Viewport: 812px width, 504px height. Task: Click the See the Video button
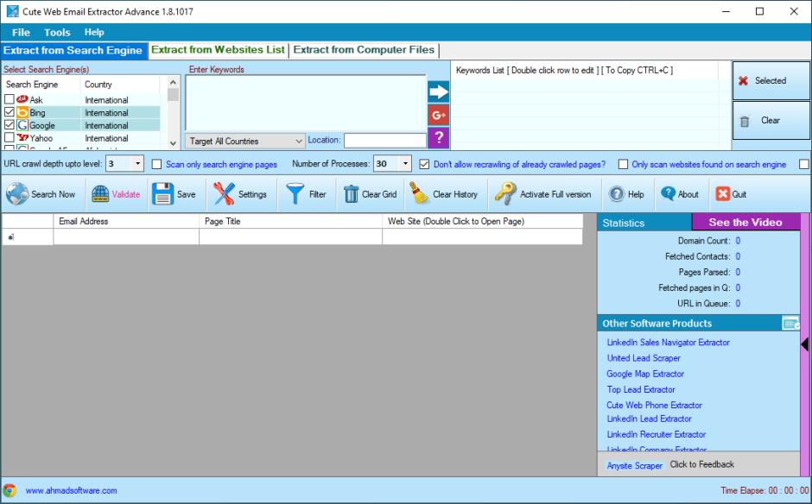(x=745, y=222)
